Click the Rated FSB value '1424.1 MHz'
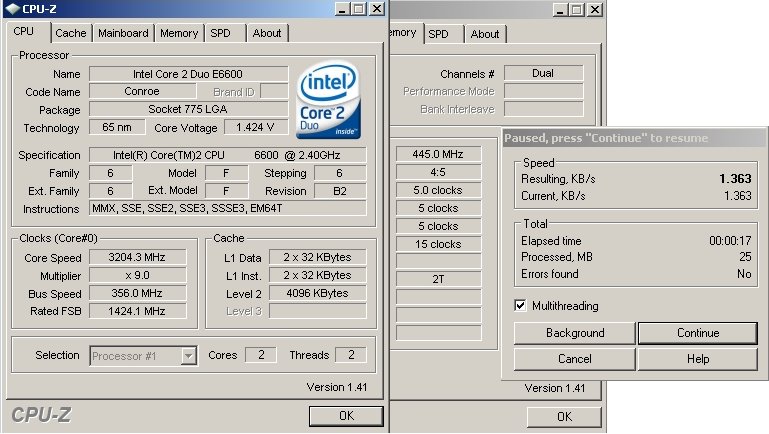The image size is (769, 434). [x=137, y=311]
